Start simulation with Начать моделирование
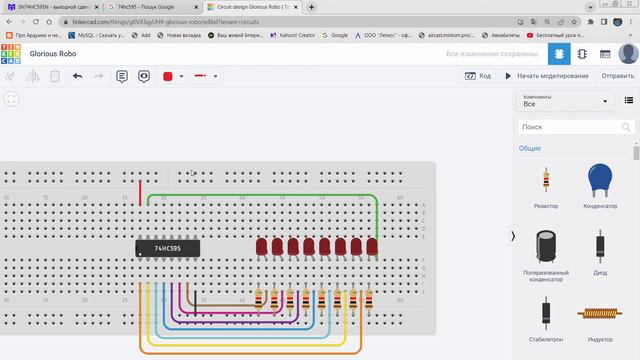Screen dimensions: 640x360 [547, 76]
